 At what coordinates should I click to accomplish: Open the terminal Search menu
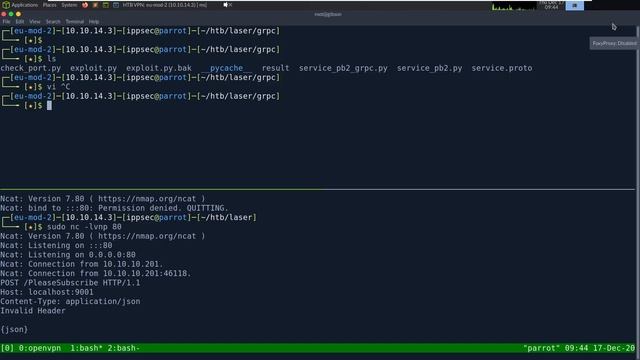53,21
